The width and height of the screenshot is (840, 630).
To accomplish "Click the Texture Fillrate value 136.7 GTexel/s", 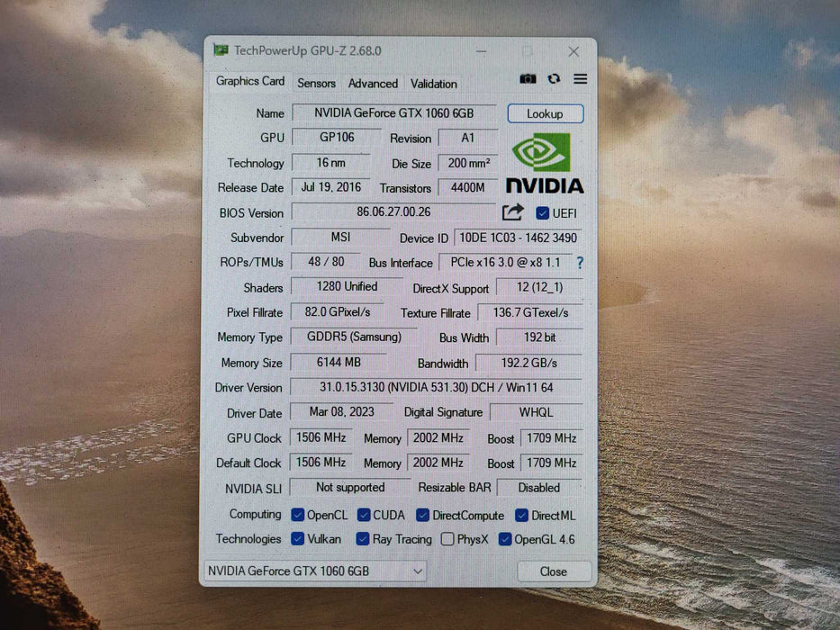I will point(530,312).
